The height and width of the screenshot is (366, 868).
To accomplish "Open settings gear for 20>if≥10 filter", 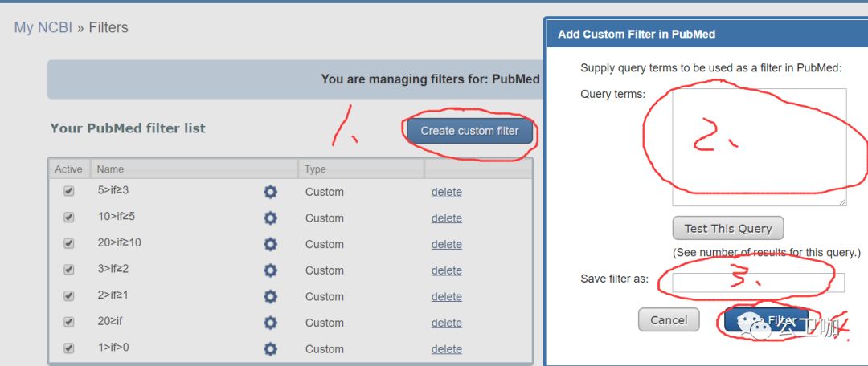I will (270, 244).
